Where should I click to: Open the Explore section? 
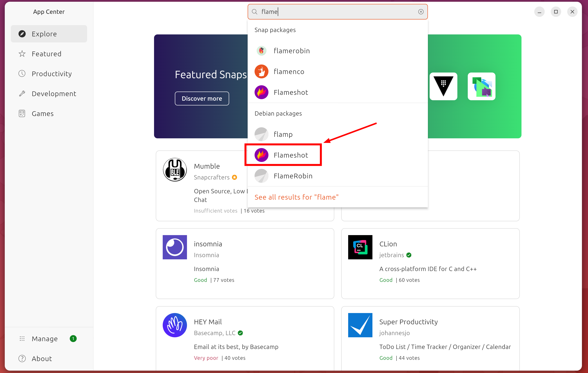point(49,34)
